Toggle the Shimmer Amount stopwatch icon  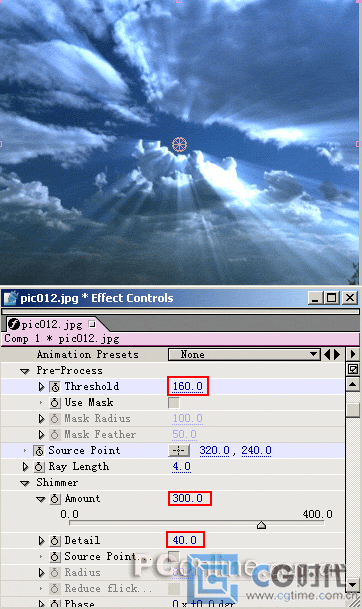55,499
